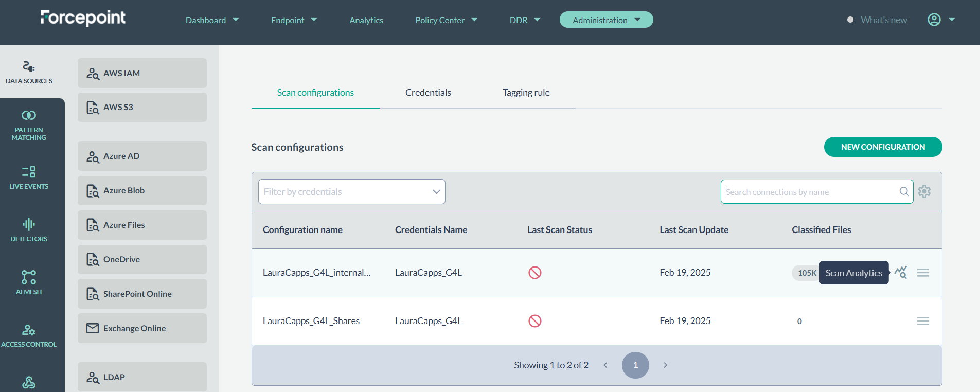This screenshot has height=392, width=980.
Task: Click the New Configuration button
Action: [x=883, y=147]
